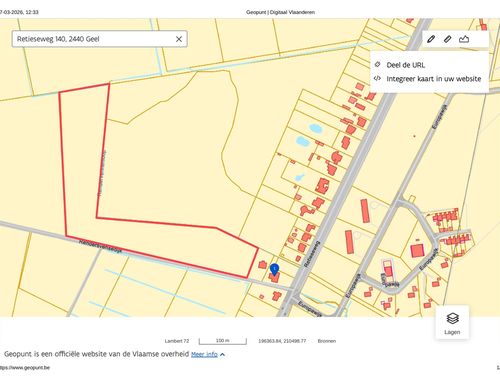The width and height of the screenshot is (500, 380).
Task: Click the code icon beside Integreer kaart
Action: click(x=377, y=79)
